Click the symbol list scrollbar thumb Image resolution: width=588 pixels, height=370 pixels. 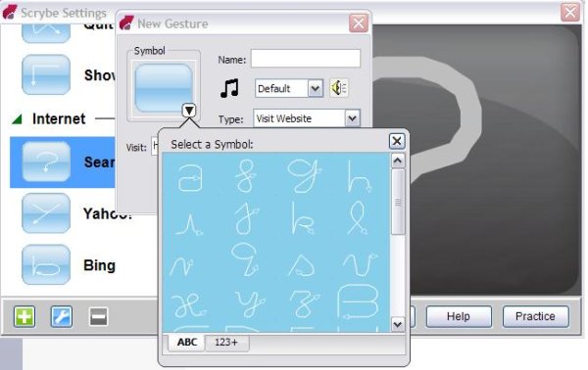click(x=398, y=203)
